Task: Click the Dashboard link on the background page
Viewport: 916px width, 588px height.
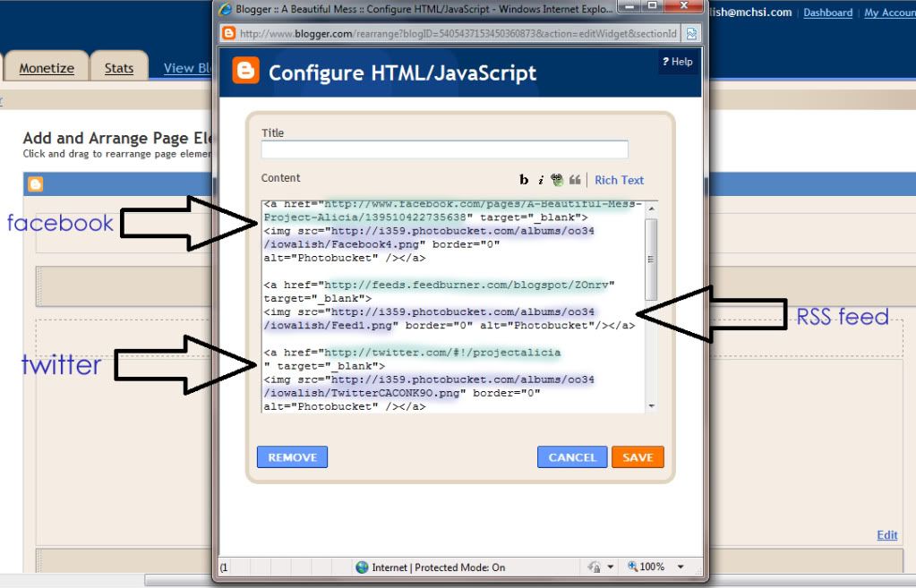Action: tap(827, 13)
